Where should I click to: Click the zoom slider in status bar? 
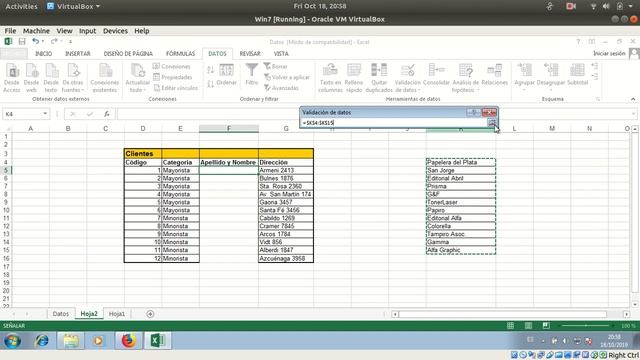[x=586, y=326]
